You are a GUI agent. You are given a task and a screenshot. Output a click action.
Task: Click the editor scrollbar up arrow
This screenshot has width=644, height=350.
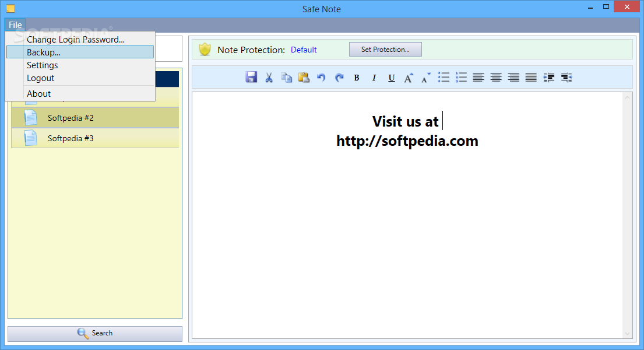point(627,97)
